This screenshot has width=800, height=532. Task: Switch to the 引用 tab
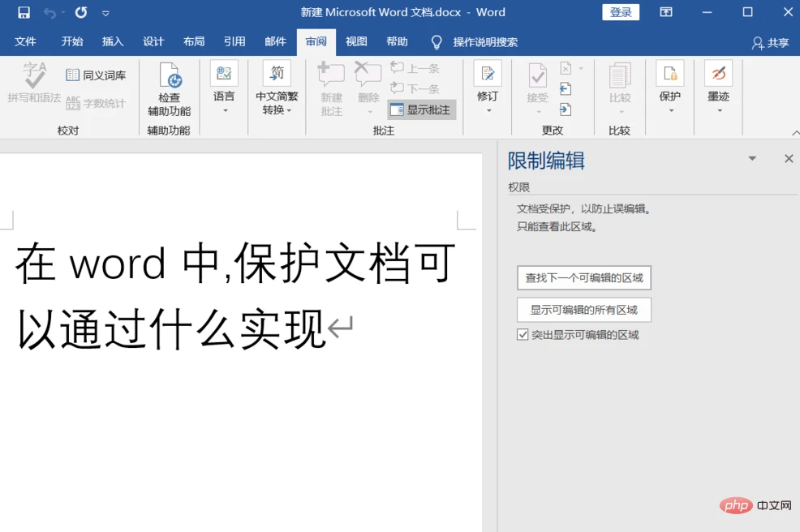click(x=234, y=42)
